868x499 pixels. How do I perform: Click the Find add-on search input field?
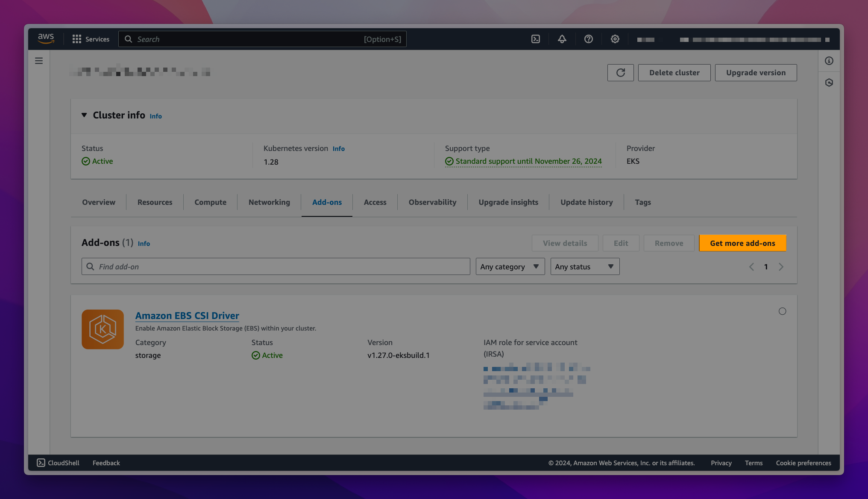coord(276,266)
